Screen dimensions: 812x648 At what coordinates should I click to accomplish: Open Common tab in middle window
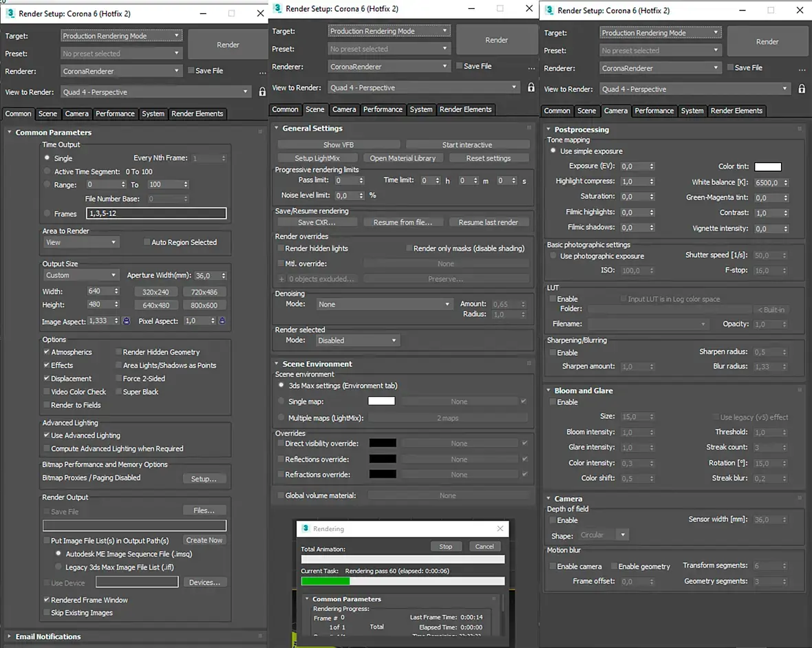(x=286, y=109)
